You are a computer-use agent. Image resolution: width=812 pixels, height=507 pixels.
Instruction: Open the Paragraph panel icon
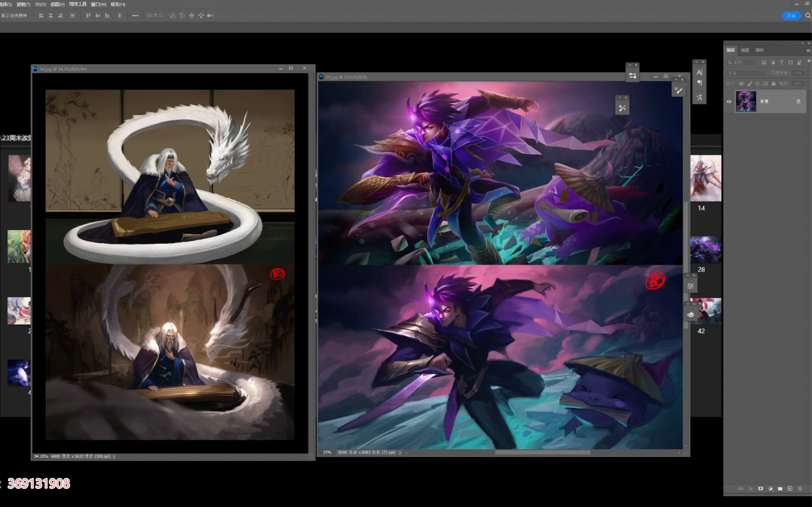(x=699, y=82)
